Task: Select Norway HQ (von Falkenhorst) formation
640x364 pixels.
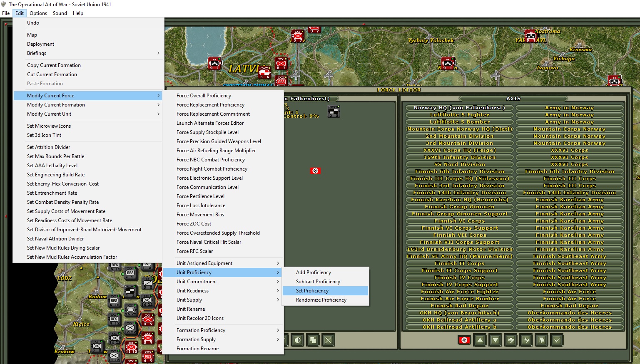Action: [459, 108]
